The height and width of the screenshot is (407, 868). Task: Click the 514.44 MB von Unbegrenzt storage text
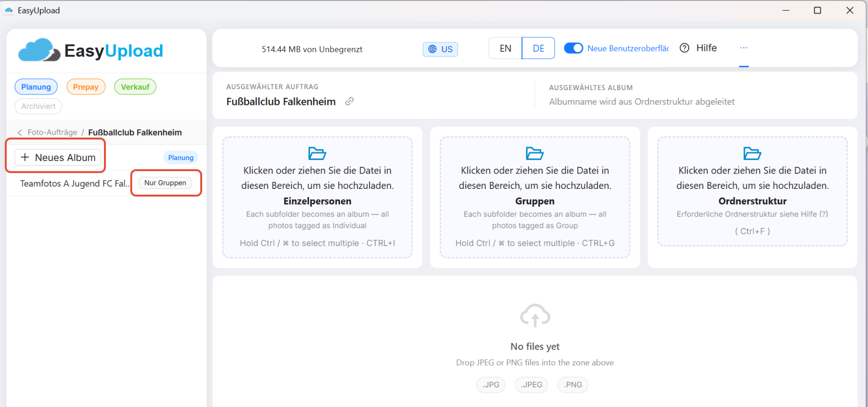click(x=312, y=49)
